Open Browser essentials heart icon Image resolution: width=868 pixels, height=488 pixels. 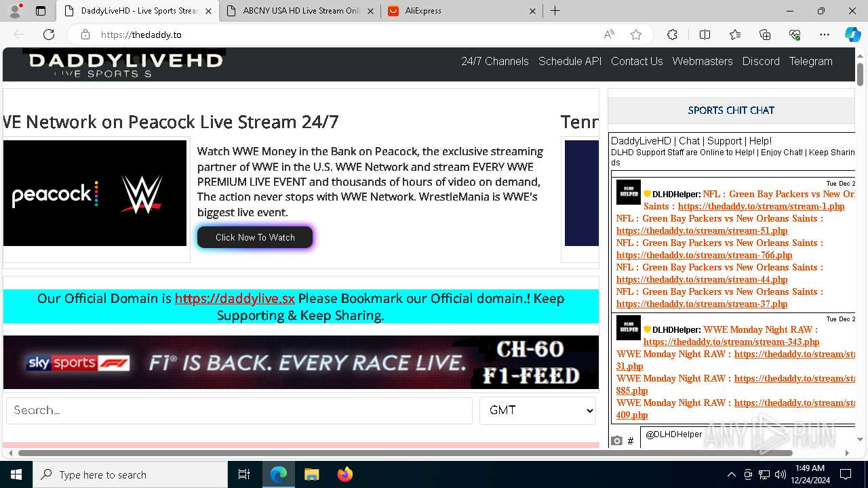(795, 35)
